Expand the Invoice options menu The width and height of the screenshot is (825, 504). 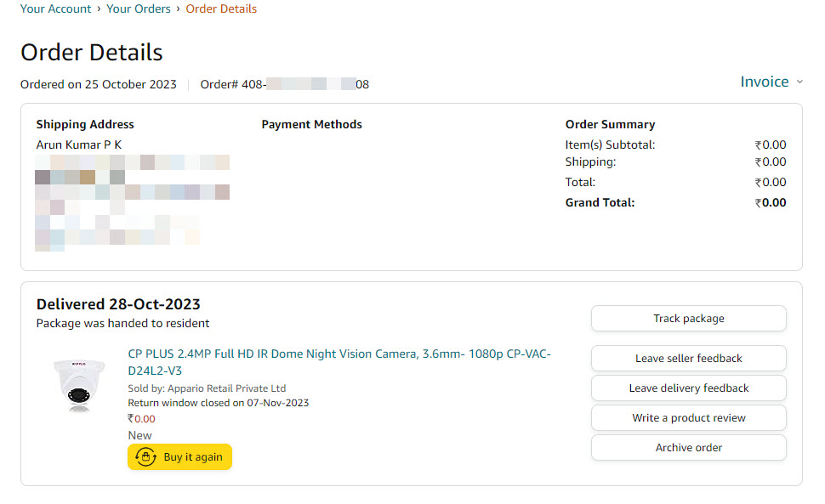tap(770, 82)
